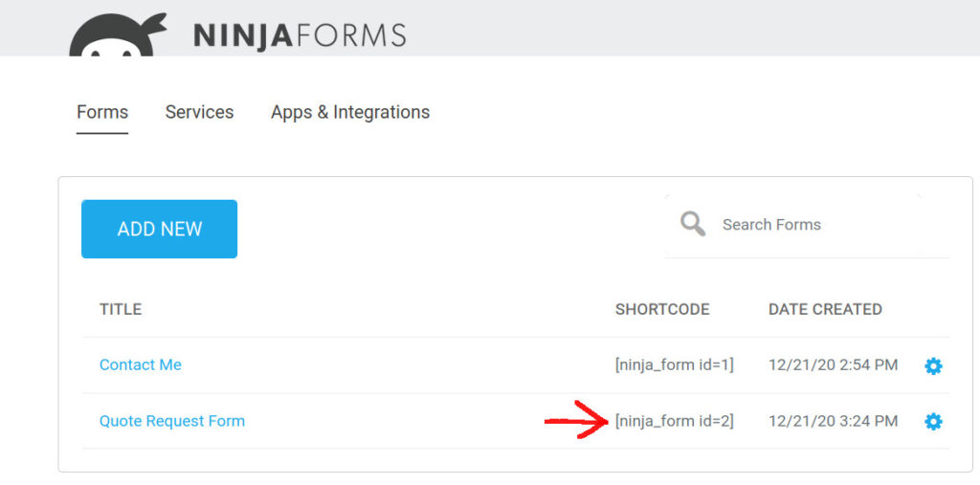Viewport: 980px width, 485px height.
Task: Open the Contact Me form link
Action: (x=141, y=365)
